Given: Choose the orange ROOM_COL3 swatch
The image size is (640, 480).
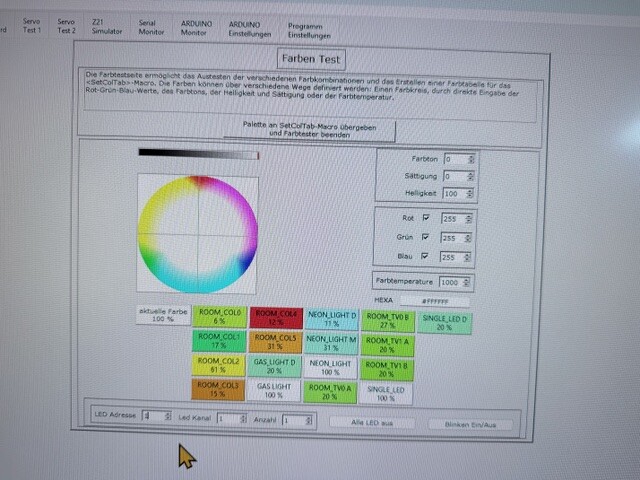Looking at the screenshot, I should point(218,389).
